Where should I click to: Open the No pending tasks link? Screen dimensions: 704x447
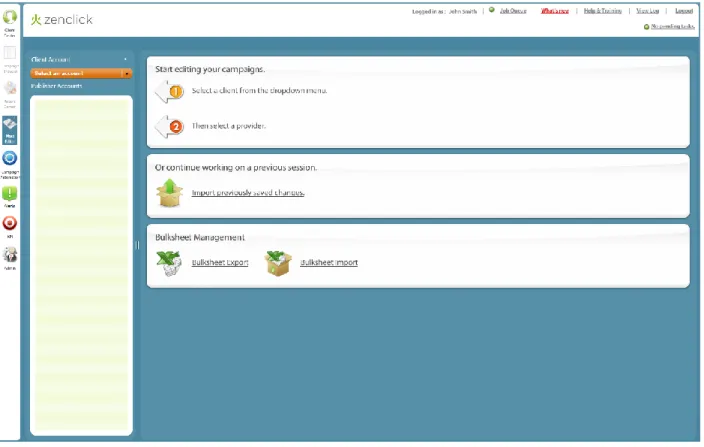(673, 26)
